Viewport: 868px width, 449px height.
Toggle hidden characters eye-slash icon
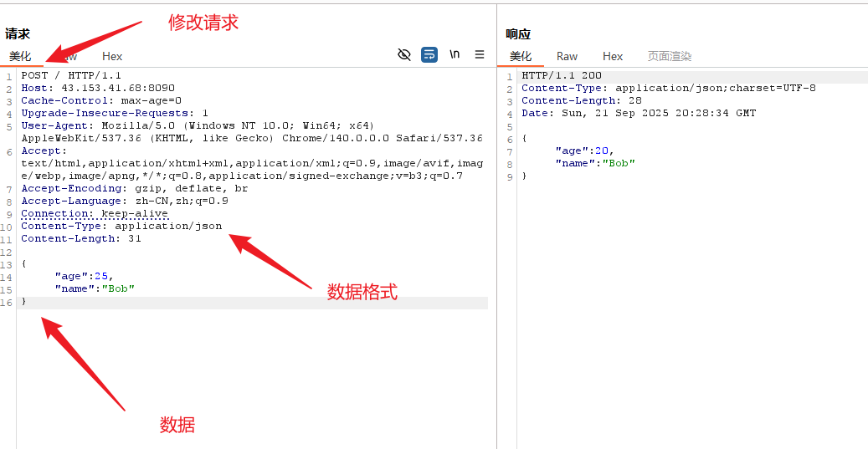(x=404, y=54)
